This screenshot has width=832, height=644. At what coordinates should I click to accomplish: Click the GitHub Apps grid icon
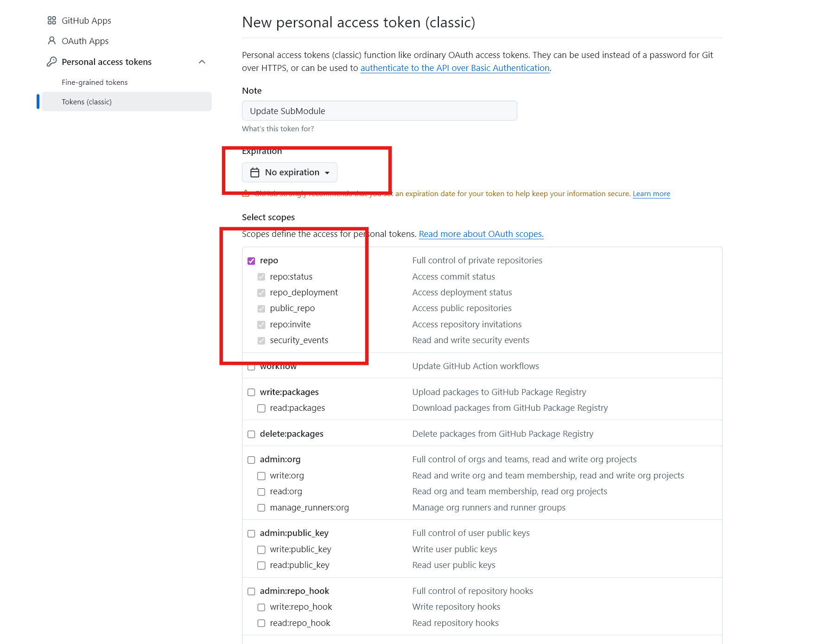52,20
